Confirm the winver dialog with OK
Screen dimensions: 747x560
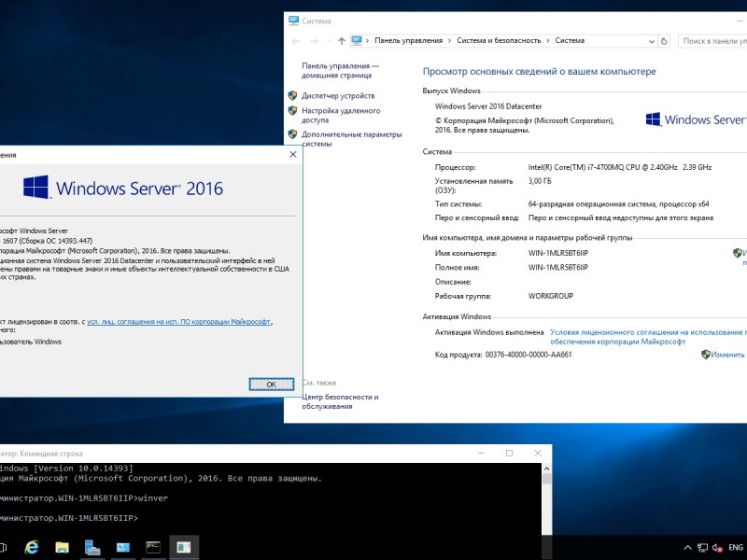click(271, 385)
